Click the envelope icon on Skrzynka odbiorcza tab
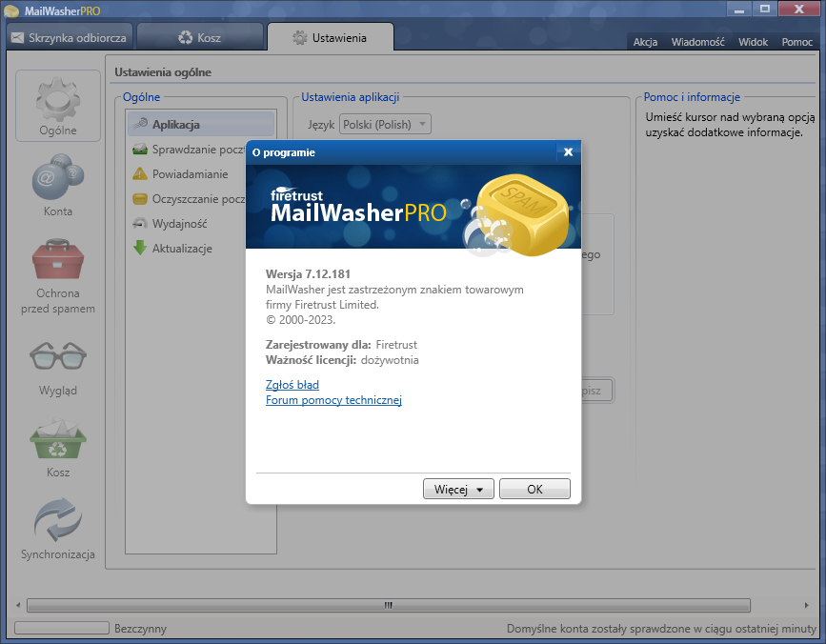This screenshot has width=826, height=644. (x=17, y=37)
